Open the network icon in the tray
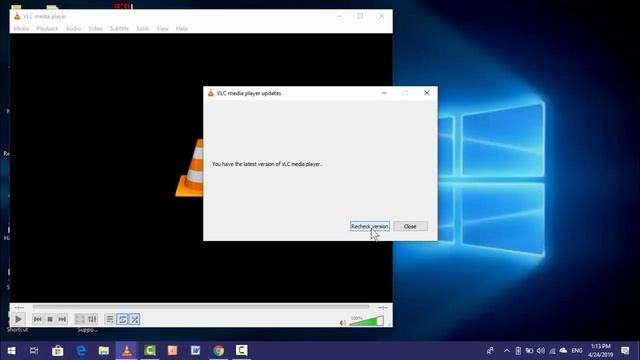The height and width of the screenshot is (360, 640). tap(552, 351)
